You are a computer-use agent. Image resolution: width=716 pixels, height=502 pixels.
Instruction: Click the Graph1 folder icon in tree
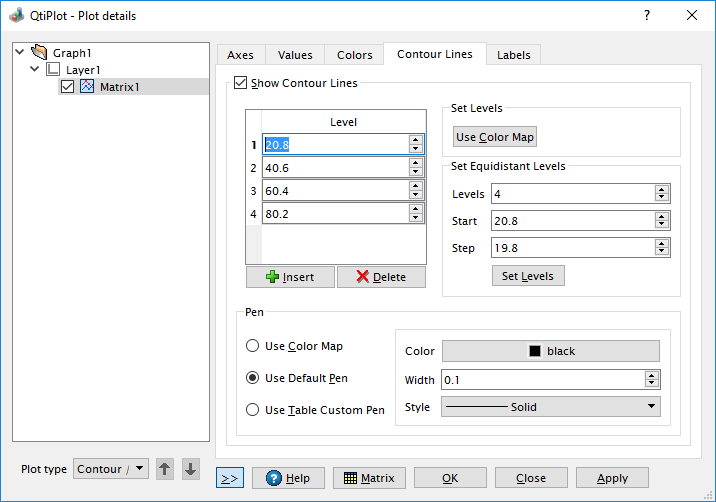[40, 52]
